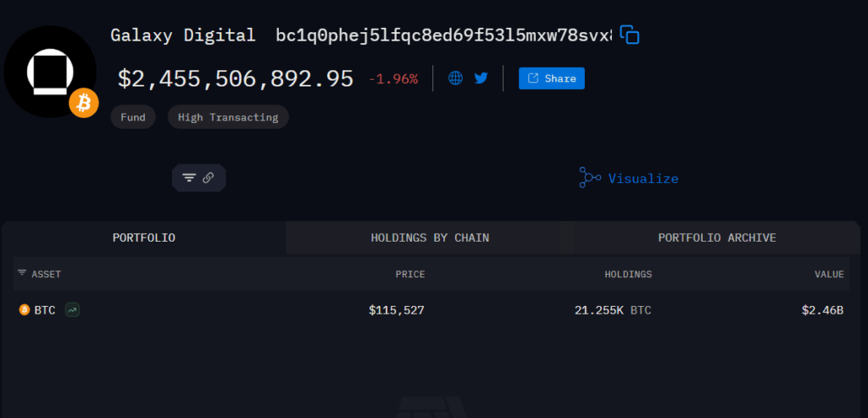Image resolution: width=868 pixels, height=418 pixels.
Task: Switch to the HOLDINGS BY CHAIN tab
Action: 430,237
